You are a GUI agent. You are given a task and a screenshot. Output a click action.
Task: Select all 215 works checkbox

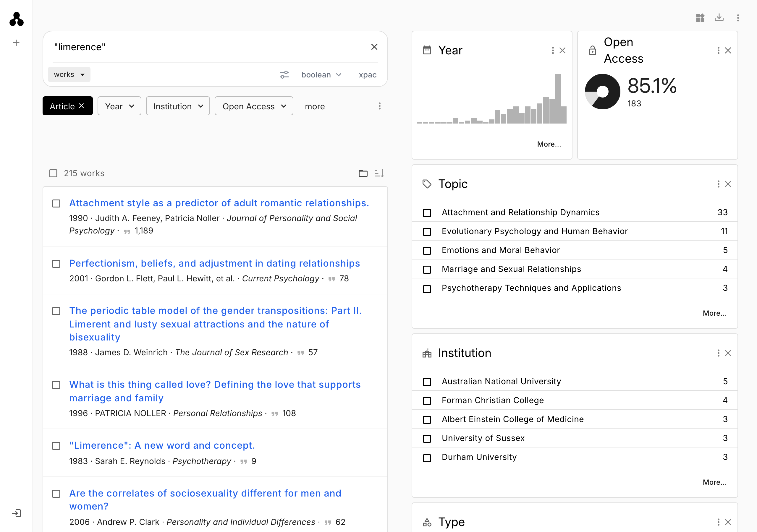pos(53,173)
